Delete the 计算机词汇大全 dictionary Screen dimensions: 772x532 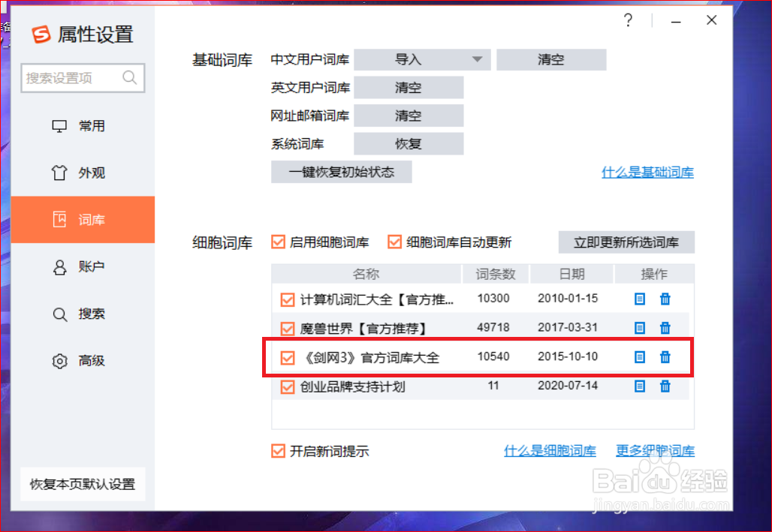tap(665, 299)
